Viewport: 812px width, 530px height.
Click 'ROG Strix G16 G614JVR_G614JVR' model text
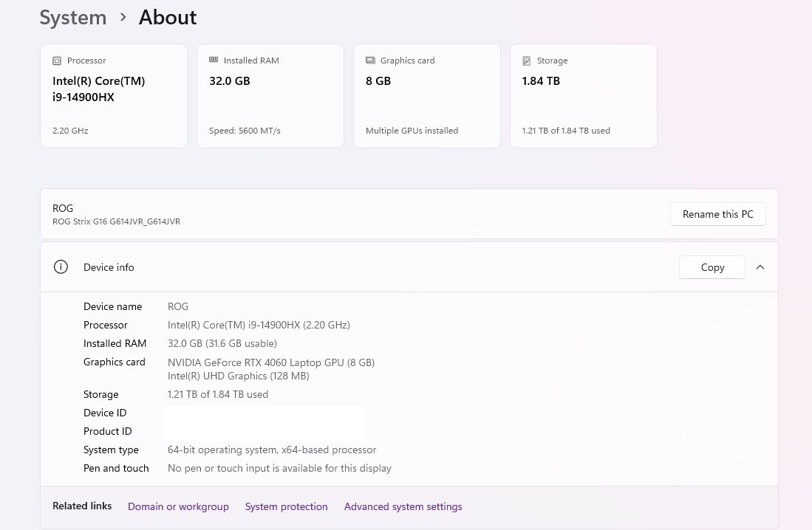(x=117, y=221)
